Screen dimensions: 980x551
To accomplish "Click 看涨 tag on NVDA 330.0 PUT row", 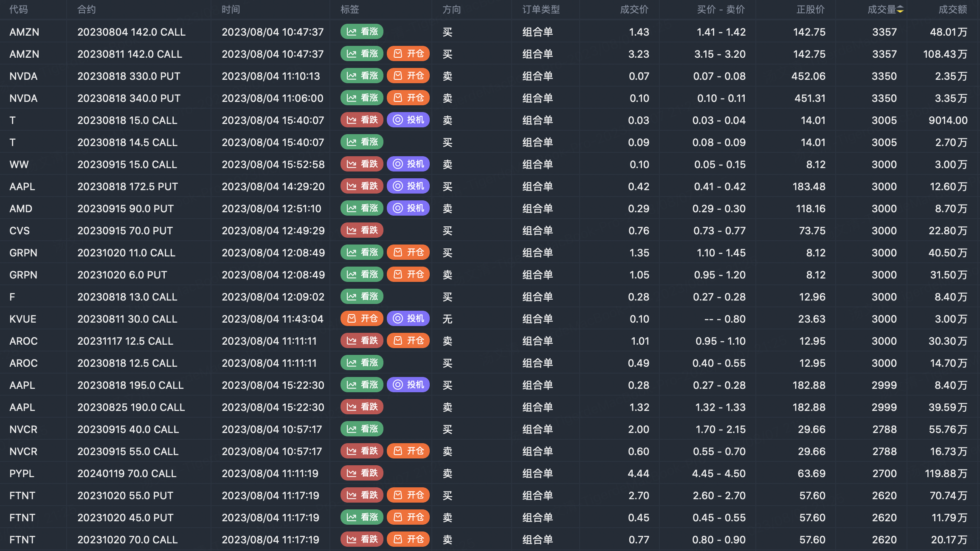I will (x=362, y=76).
